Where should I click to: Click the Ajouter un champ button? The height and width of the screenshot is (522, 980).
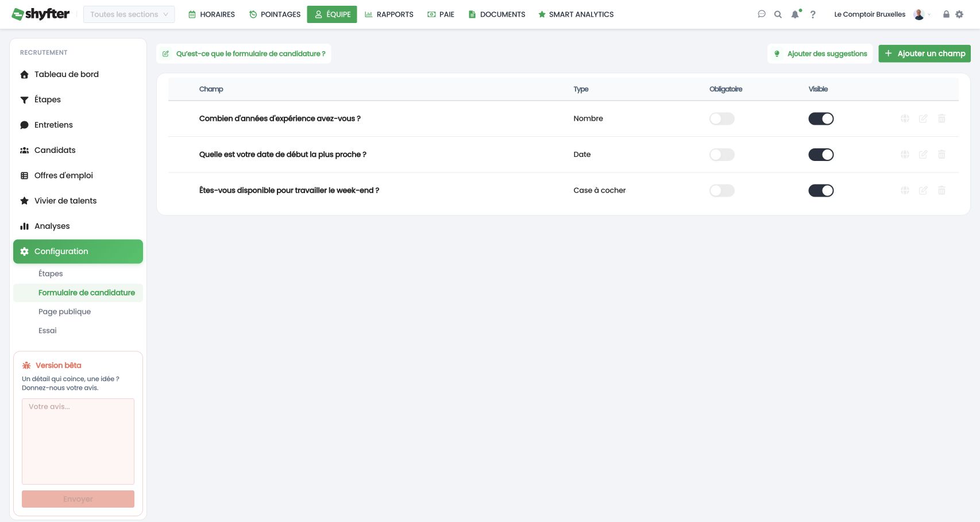(924, 53)
